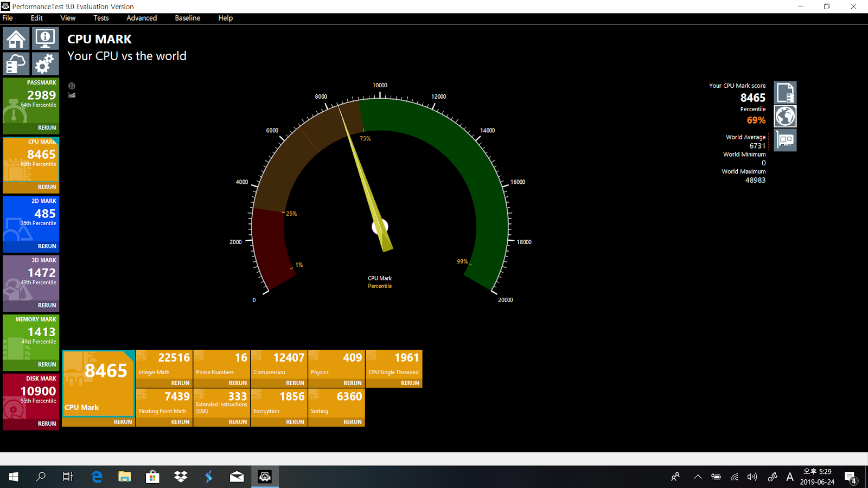The image size is (868, 488).
Task: Click the hardware components icon under globe
Action: tap(785, 140)
